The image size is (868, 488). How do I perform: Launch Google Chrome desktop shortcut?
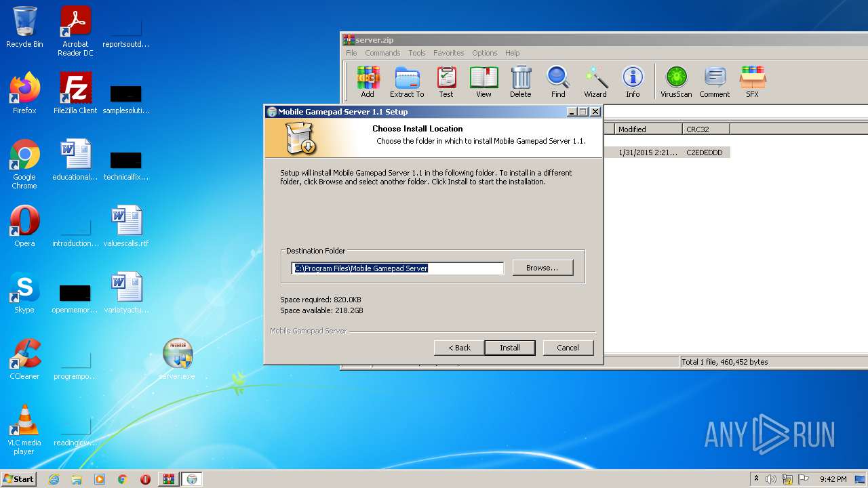point(24,164)
